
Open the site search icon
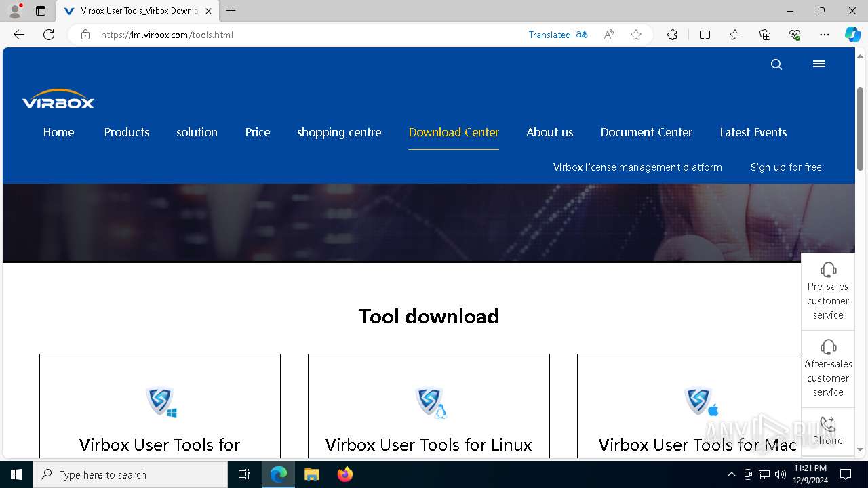(x=776, y=64)
